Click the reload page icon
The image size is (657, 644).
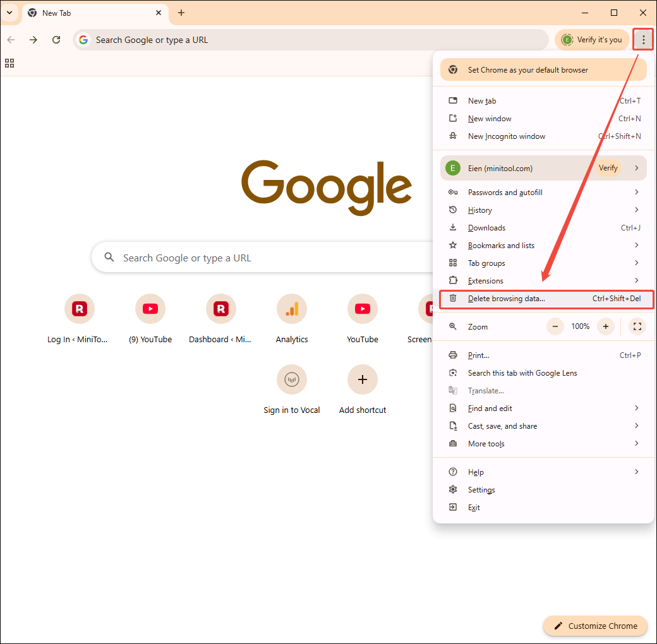click(56, 39)
